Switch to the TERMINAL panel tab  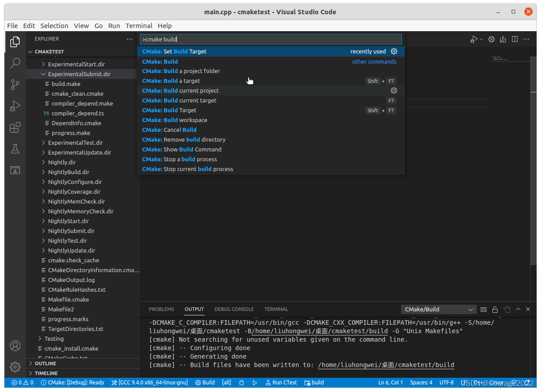(276, 309)
